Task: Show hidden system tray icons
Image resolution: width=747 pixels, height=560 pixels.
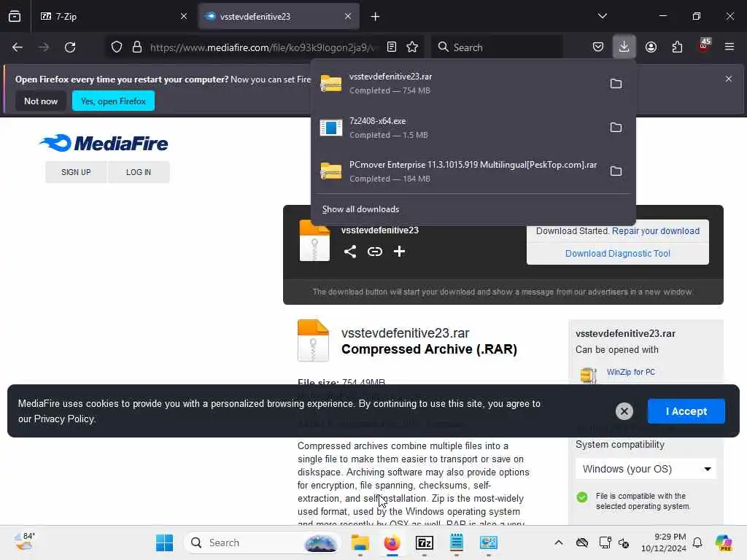Action: (559, 542)
